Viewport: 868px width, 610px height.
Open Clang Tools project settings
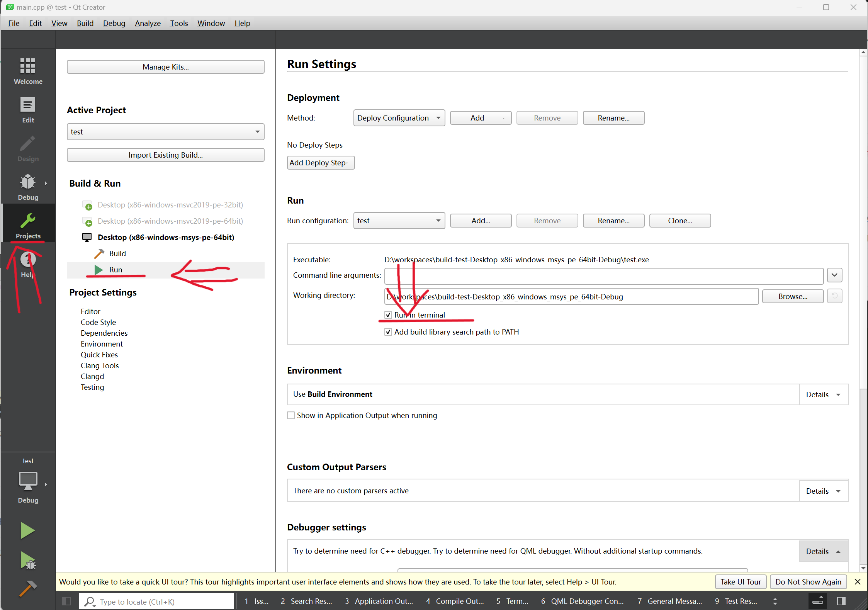[100, 365]
